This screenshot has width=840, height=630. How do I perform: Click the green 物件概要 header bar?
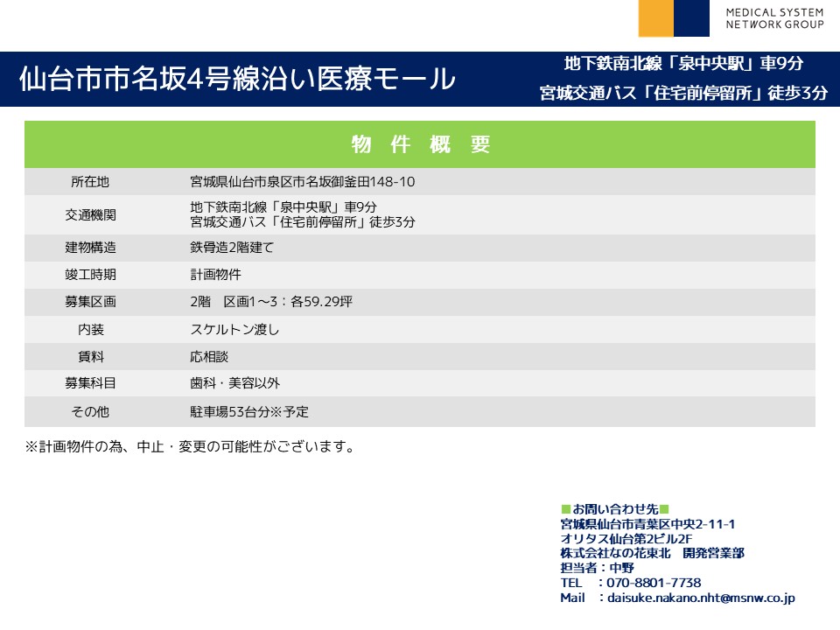coord(420,145)
